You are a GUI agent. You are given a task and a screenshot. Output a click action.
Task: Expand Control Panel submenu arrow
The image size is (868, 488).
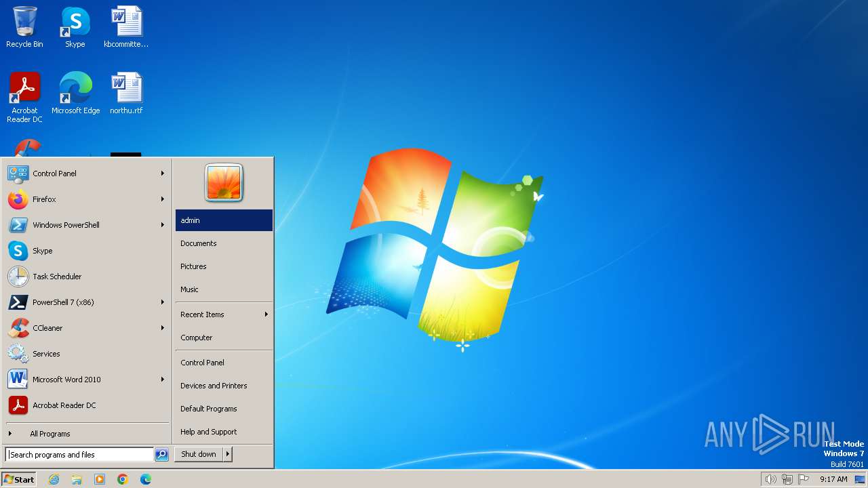163,174
